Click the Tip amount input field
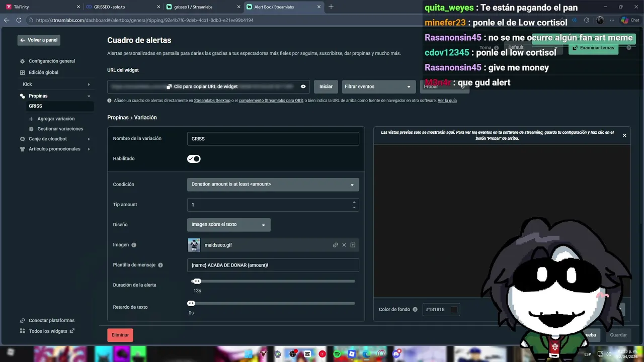This screenshot has width=644, height=362. point(273,205)
